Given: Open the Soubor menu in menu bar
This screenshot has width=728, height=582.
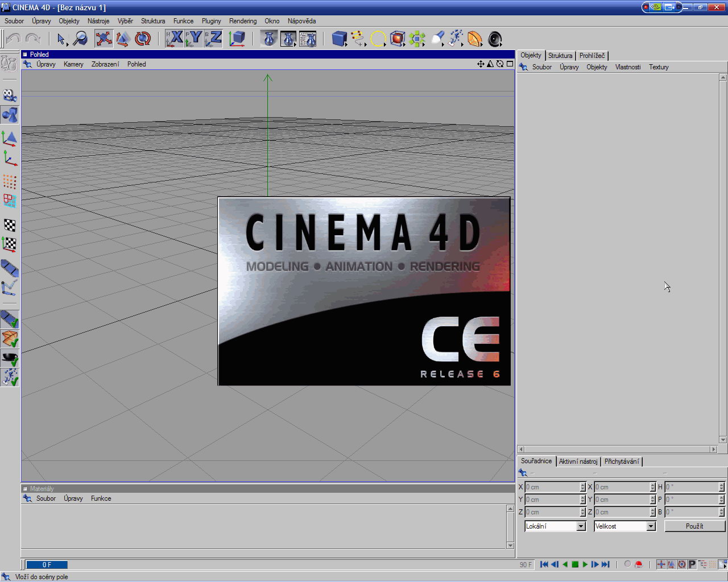Looking at the screenshot, I should [x=14, y=21].
